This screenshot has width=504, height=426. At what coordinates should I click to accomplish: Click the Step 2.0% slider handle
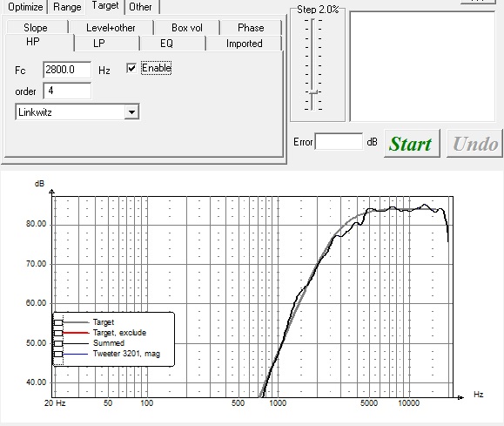[312, 92]
